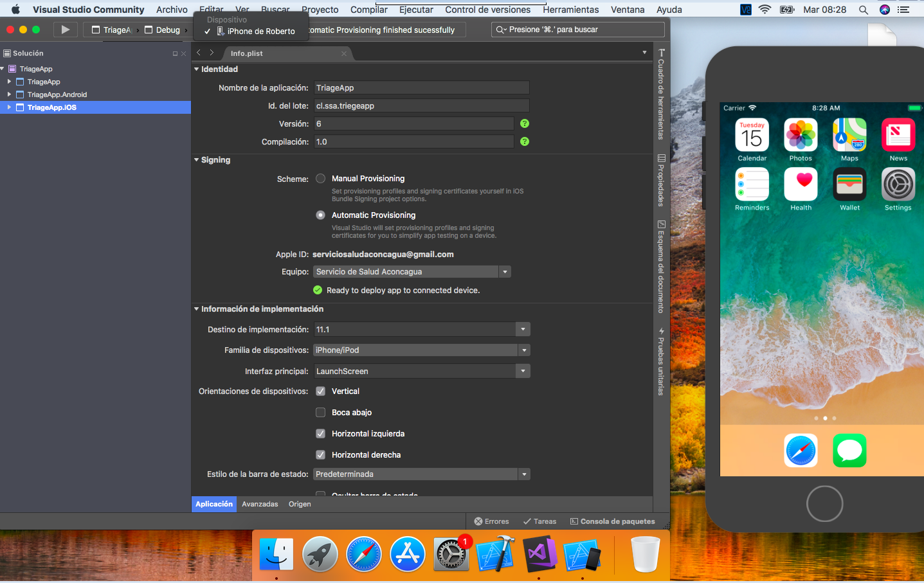This screenshot has width=924, height=583.
Task: Select Automatic Provisioning scheme
Action: [x=320, y=215]
